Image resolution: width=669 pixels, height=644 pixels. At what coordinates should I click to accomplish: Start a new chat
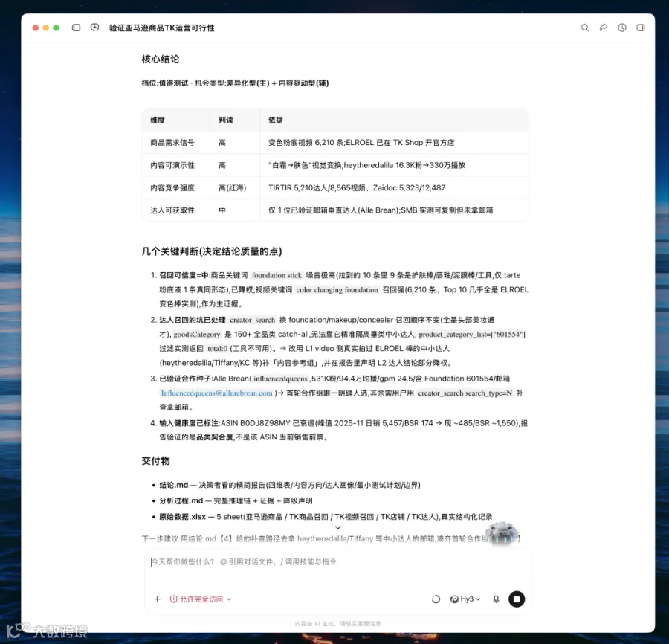(x=94, y=28)
